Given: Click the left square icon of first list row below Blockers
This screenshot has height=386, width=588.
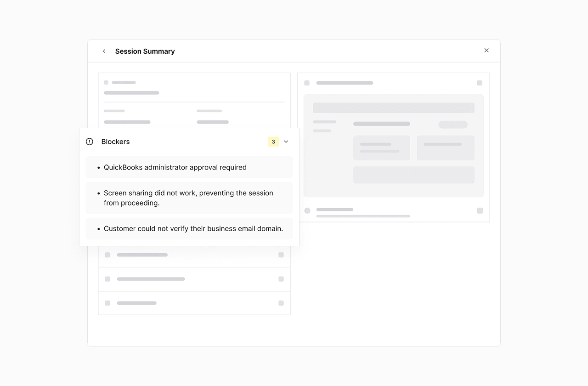Looking at the screenshot, I should (107, 255).
